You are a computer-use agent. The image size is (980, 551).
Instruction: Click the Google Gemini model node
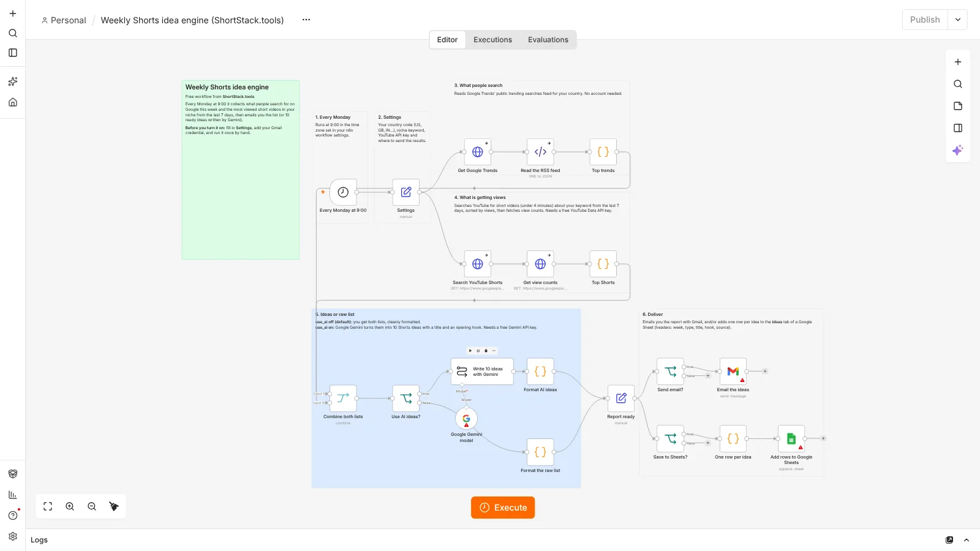point(467,419)
